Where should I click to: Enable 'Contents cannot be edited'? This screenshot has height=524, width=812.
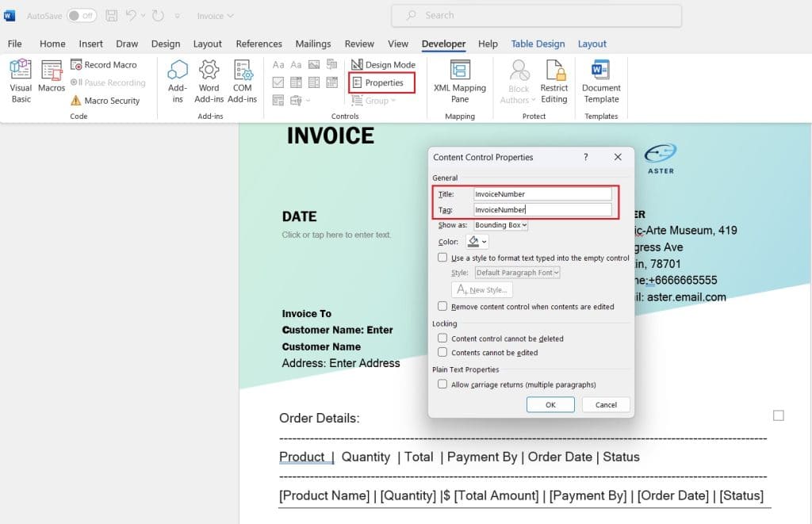click(442, 352)
